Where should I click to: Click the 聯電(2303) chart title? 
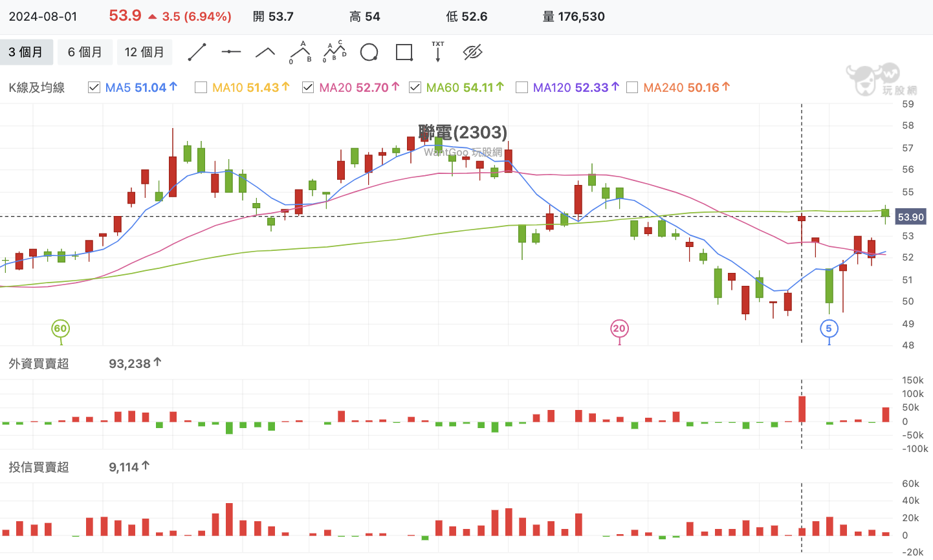(463, 133)
